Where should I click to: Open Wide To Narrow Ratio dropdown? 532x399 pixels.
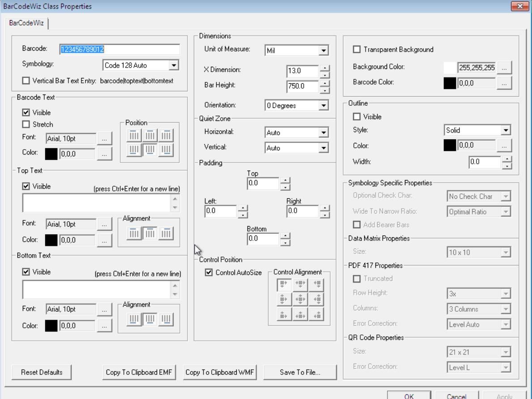506,211
